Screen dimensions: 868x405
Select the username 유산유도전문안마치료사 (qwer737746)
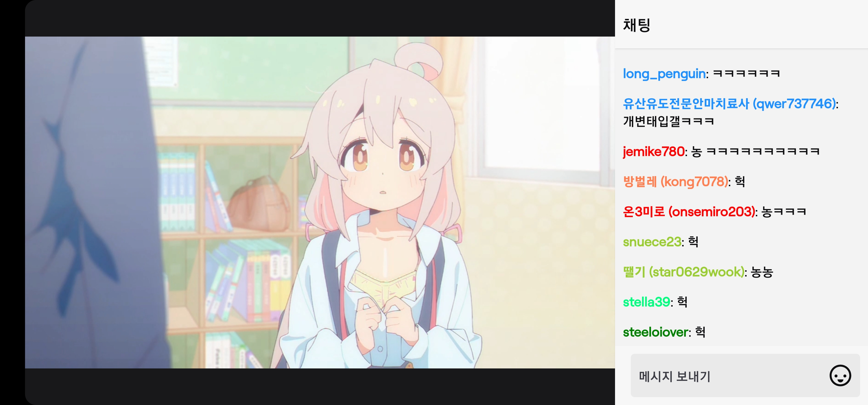(729, 104)
